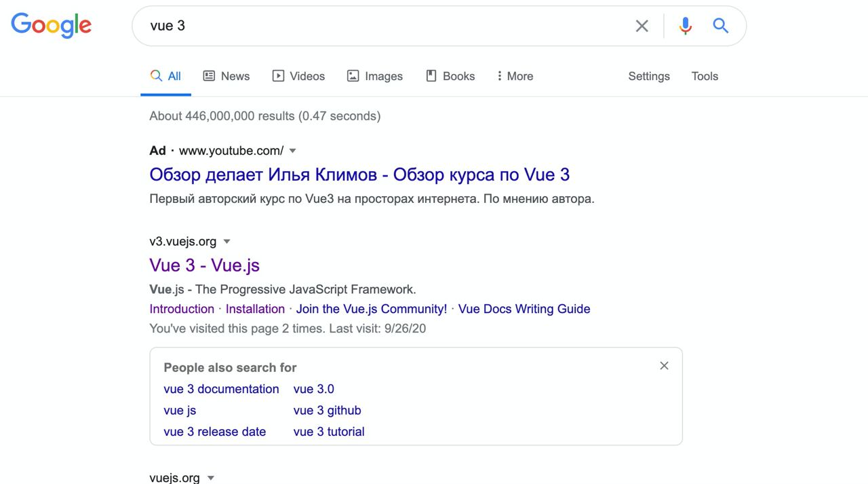Image resolution: width=868 pixels, height=484 pixels.
Task: Click the v3.vuejs.org URL text
Action: tap(183, 242)
